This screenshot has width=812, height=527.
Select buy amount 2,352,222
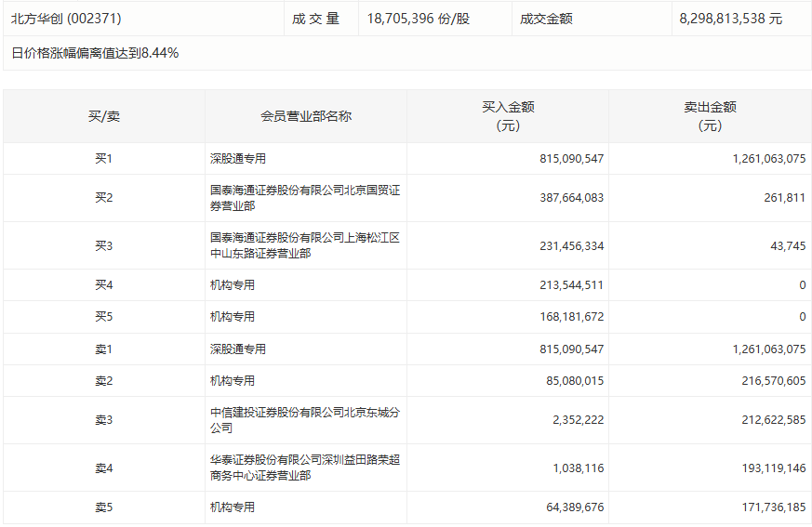tap(578, 420)
